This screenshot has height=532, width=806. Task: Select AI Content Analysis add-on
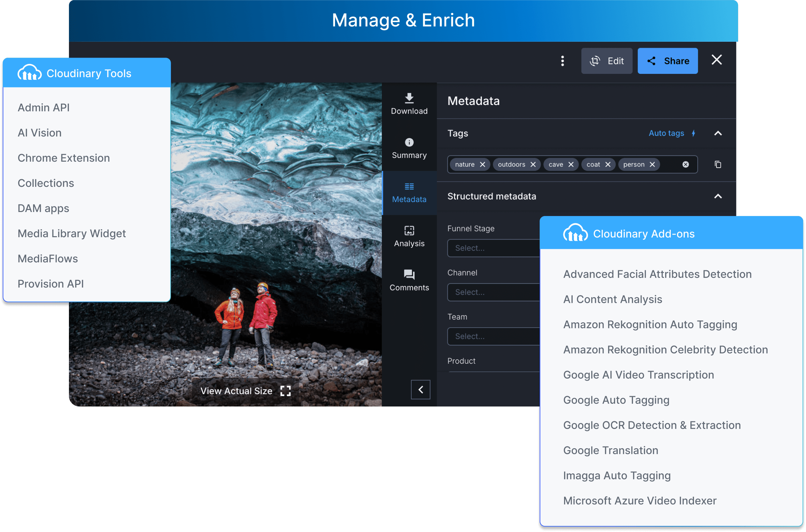pos(612,299)
